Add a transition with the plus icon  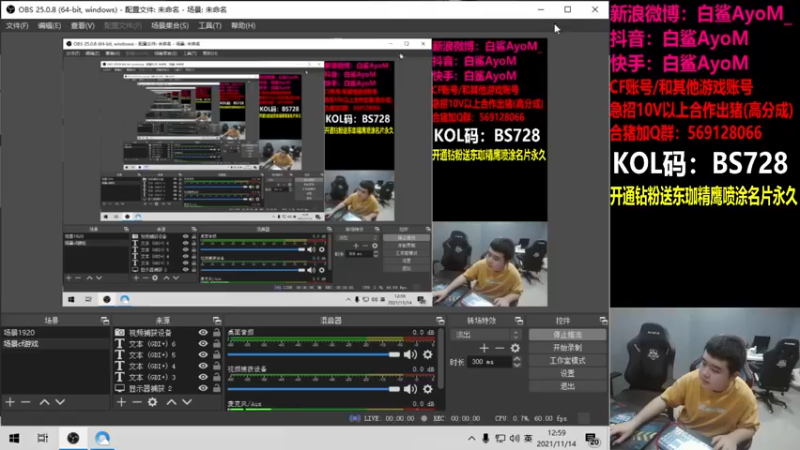pos(484,348)
